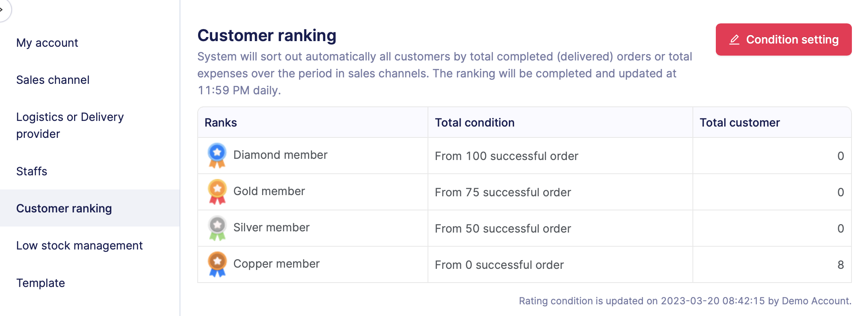The width and height of the screenshot is (868, 316).
Task: Click the Copper member customer count 8
Action: click(x=840, y=265)
